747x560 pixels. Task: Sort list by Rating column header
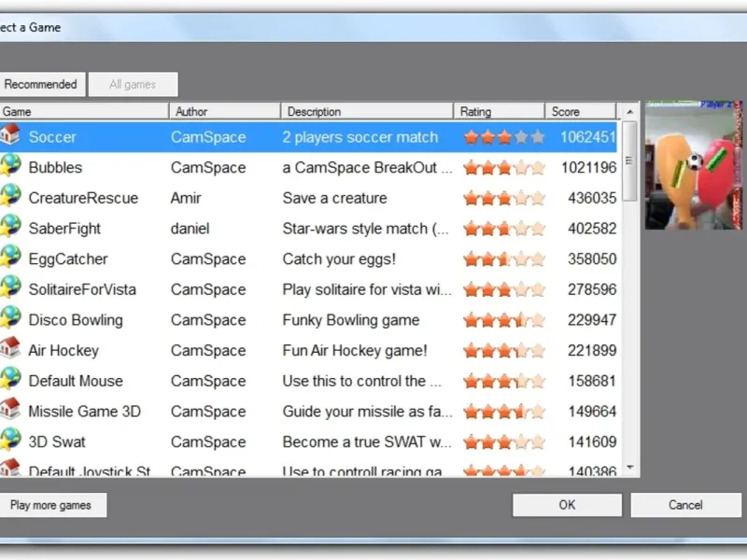499,111
